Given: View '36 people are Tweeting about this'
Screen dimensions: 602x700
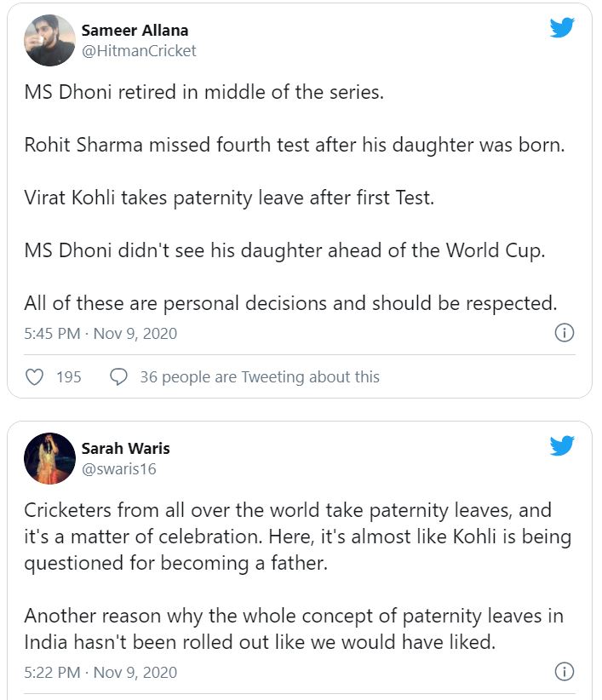Looking at the screenshot, I should coord(260,376).
